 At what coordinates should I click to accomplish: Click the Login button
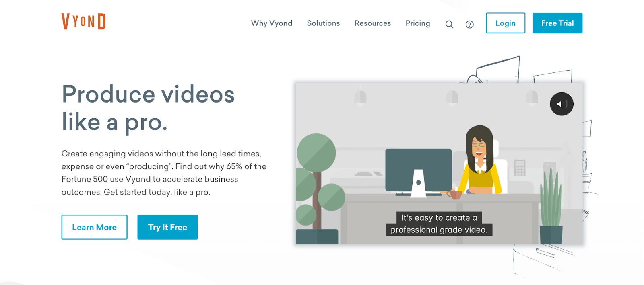tap(506, 23)
